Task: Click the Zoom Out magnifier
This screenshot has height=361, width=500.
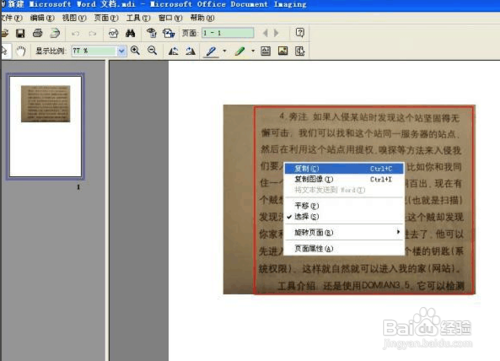Action: coord(152,51)
